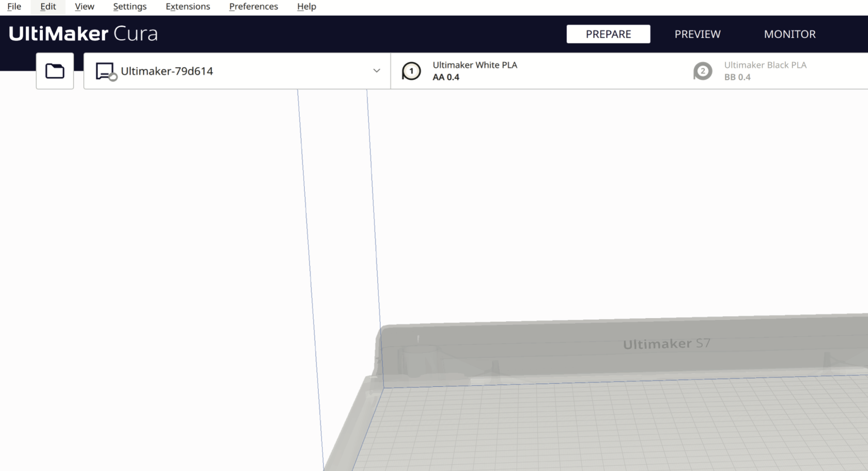Expand the printer selector chevron
This screenshot has width=868, height=471.
point(377,71)
